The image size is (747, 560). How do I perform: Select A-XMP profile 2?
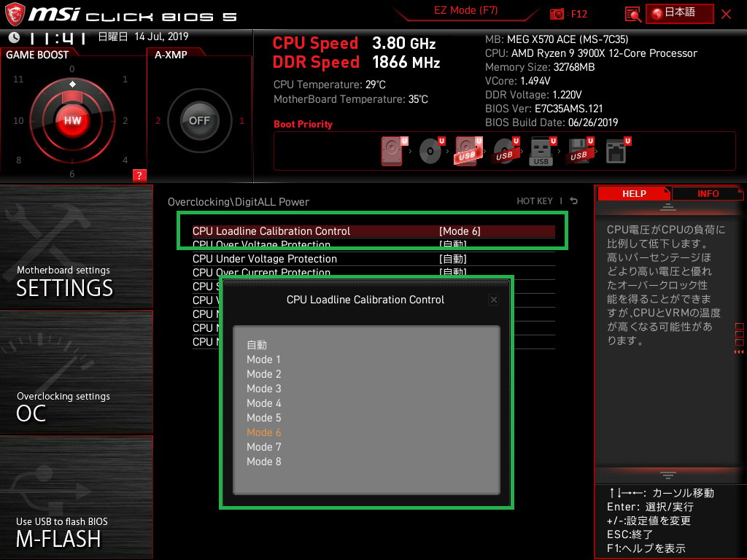click(158, 120)
